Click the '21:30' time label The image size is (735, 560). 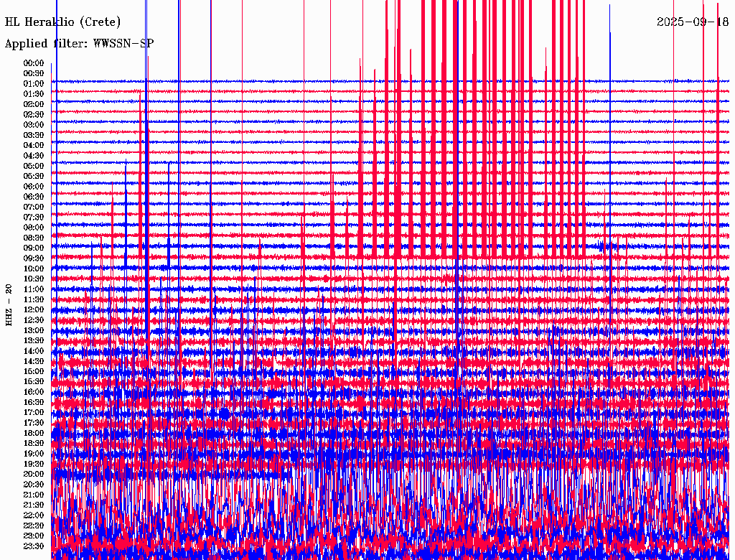tap(34, 505)
